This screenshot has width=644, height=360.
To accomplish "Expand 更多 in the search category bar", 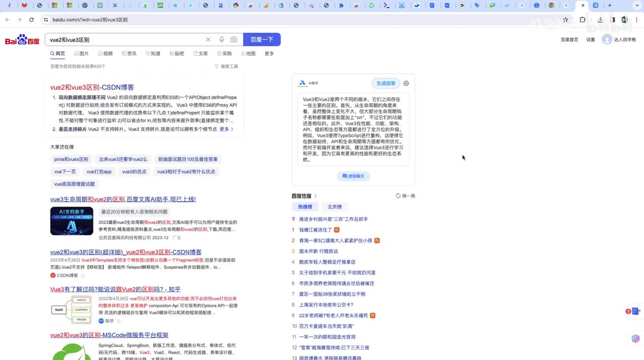I will click(x=269, y=54).
